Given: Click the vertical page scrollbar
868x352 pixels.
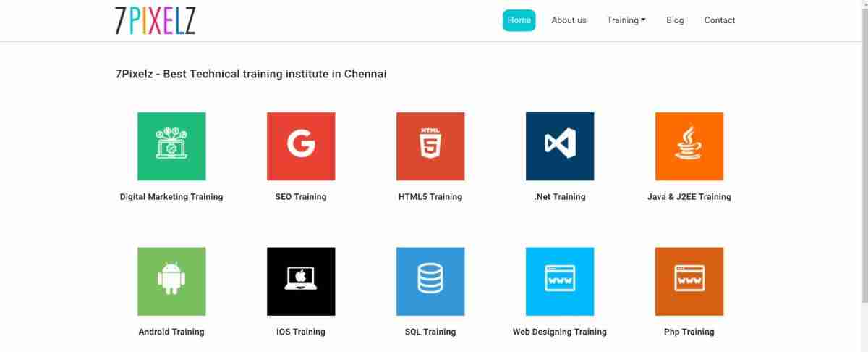Looking at the screenshot, I should pos(864,176).
